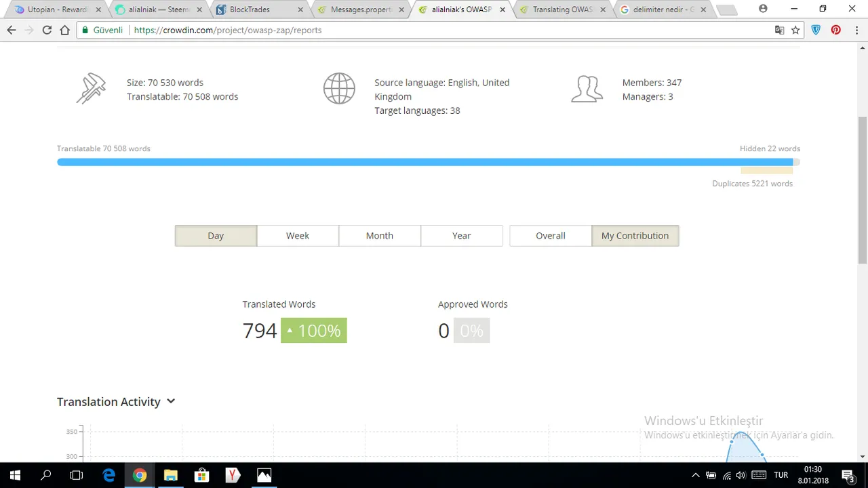This screenshot has height=488, width=868.
Task: Open File Explorer from the taskbar
Action: point(170,475)
